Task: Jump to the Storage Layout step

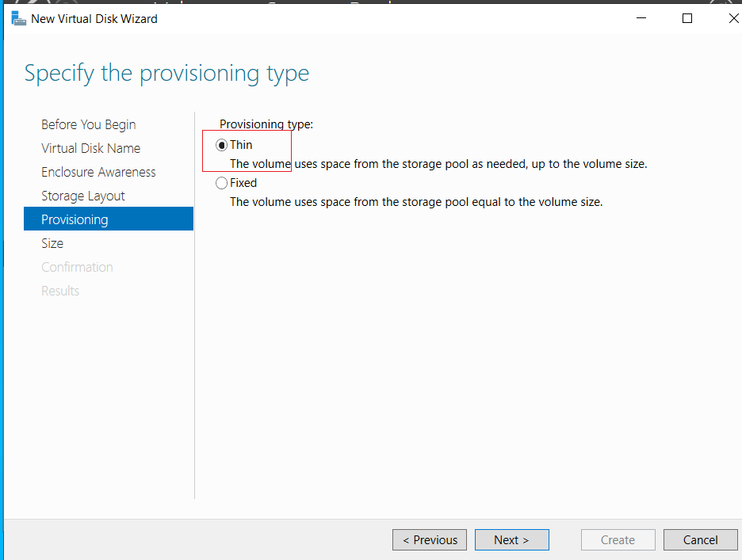Action: 82,196
